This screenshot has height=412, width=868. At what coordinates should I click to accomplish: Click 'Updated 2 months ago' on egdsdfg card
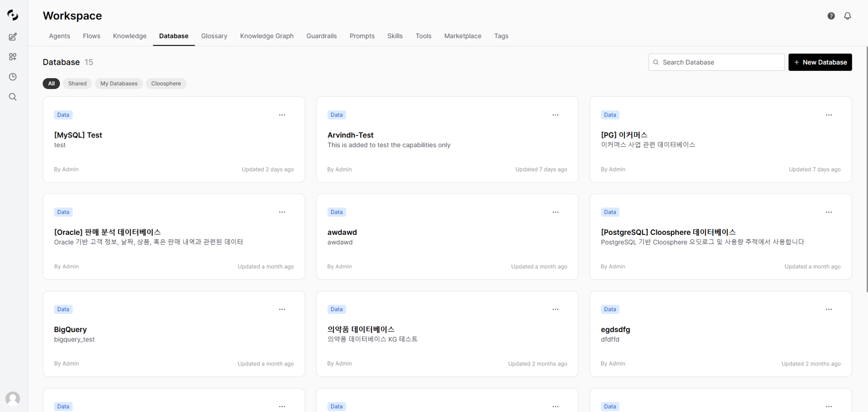[x=811, y=364]
